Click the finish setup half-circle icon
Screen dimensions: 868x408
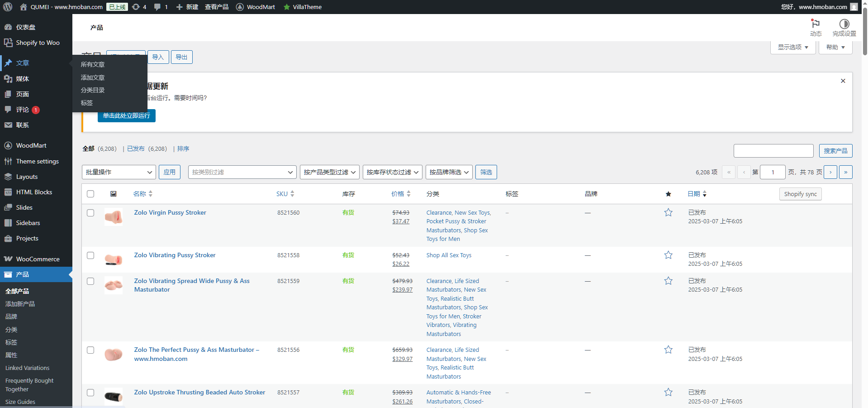click(844, 24)
